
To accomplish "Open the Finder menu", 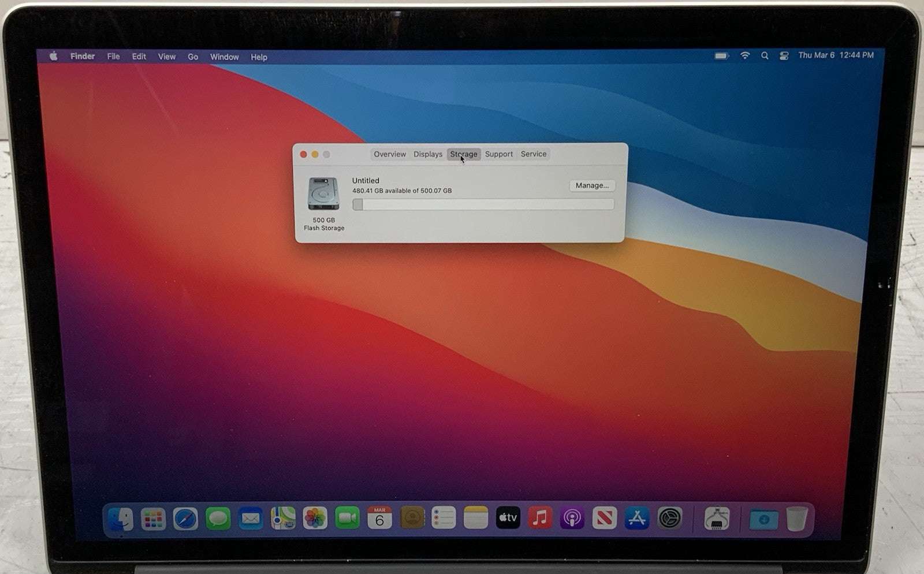I will (x=83, y=56).
